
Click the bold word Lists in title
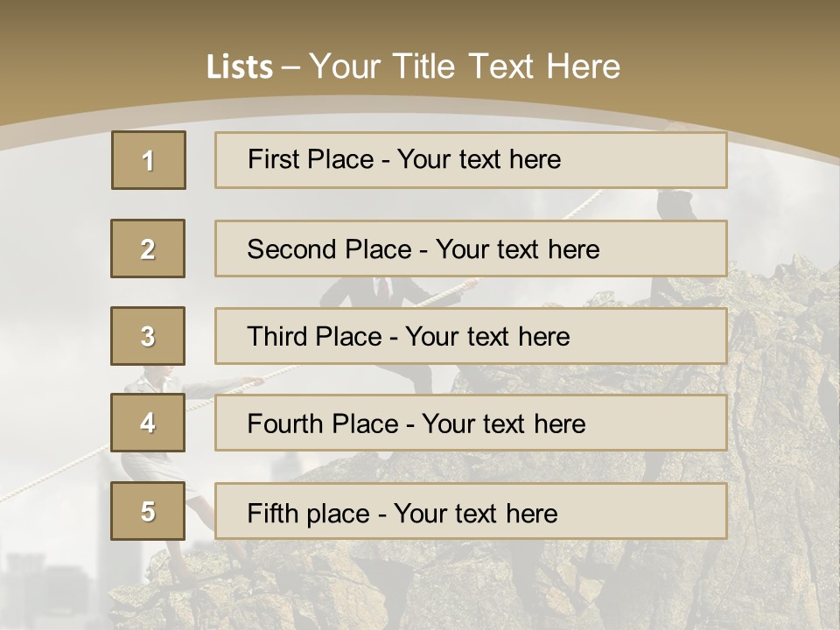pyautogui.click(x=239, y=67)
